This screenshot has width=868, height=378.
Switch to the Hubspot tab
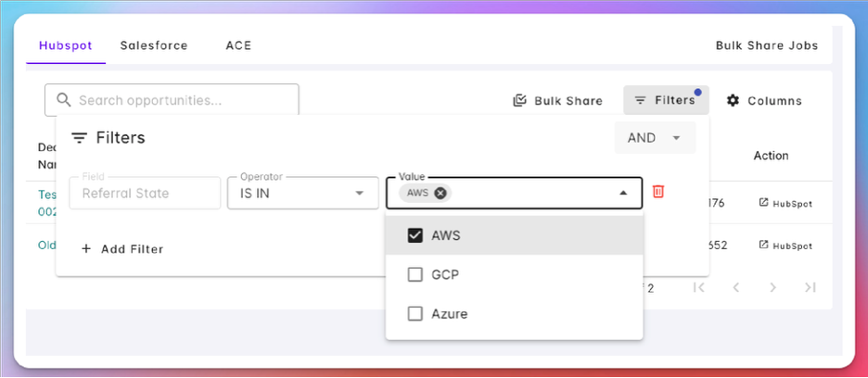tap(65, 46)
